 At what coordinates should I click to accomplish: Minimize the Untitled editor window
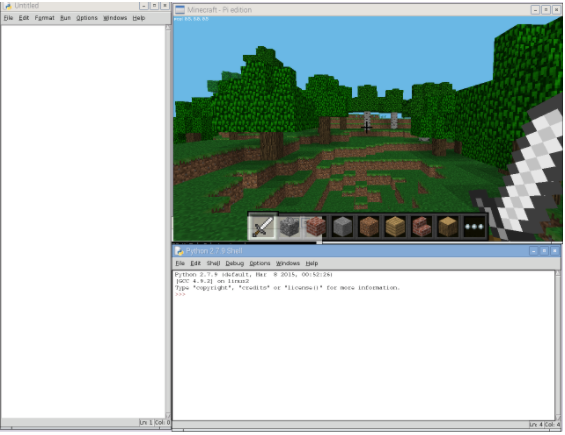click(x=144, y=6)
